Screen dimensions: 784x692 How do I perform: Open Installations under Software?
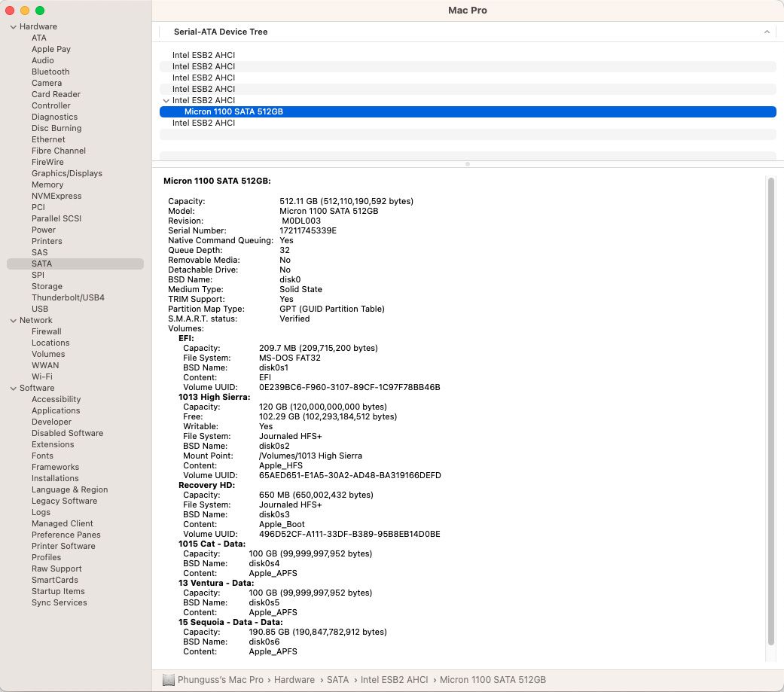click(x=55, y=478)
